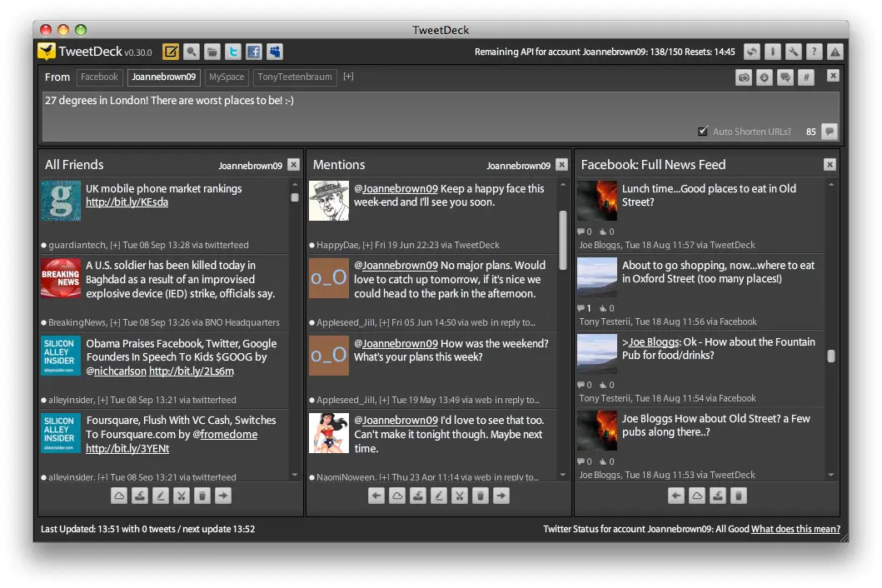Click into the status update text field
The height and width of the screenshot is (588, 882).
coord(441,117)
